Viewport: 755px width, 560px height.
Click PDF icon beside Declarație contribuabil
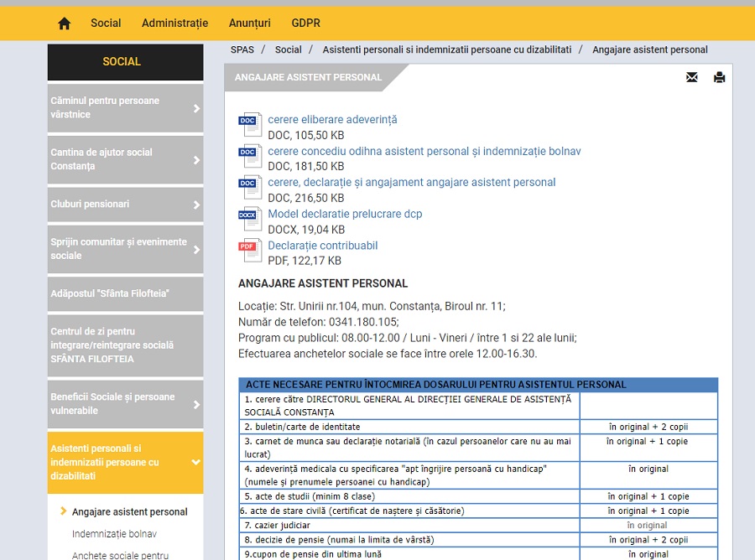(x=249, y=251)
